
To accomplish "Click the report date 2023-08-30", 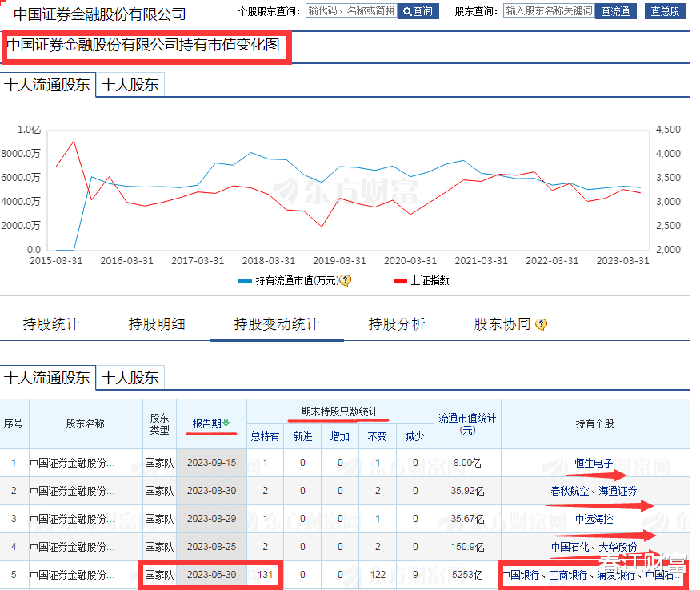I will coord(212,491).
